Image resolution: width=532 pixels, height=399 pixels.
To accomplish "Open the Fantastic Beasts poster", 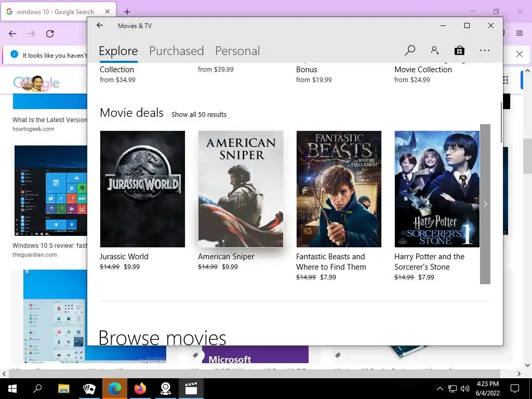I will click(x=339, y=189).
